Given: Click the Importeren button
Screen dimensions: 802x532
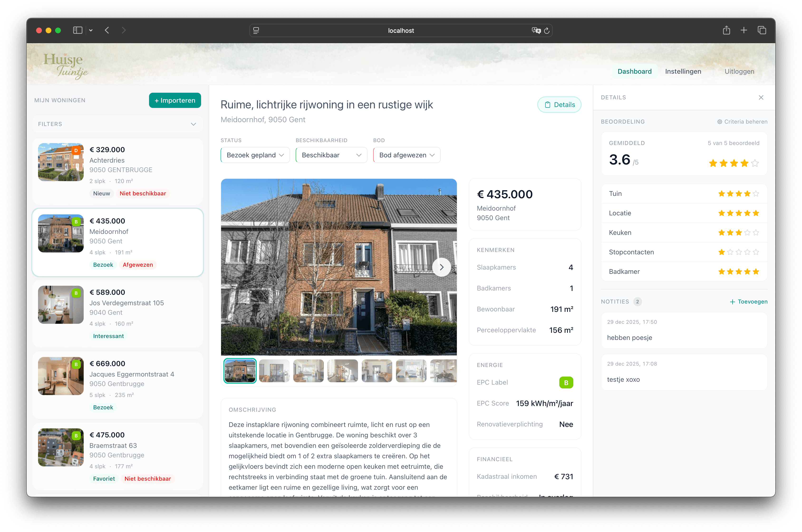Looking at the screenshot, I should point(175,100).
